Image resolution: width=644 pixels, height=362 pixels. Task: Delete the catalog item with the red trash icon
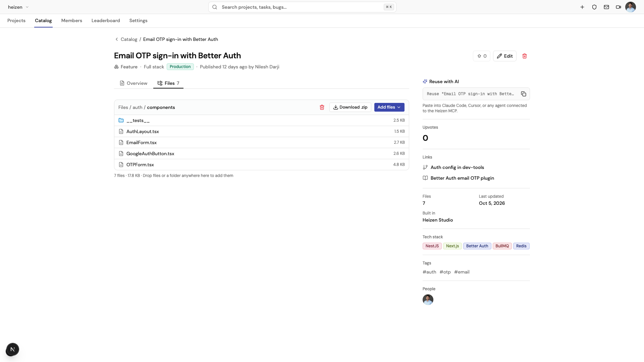(525, 56)
